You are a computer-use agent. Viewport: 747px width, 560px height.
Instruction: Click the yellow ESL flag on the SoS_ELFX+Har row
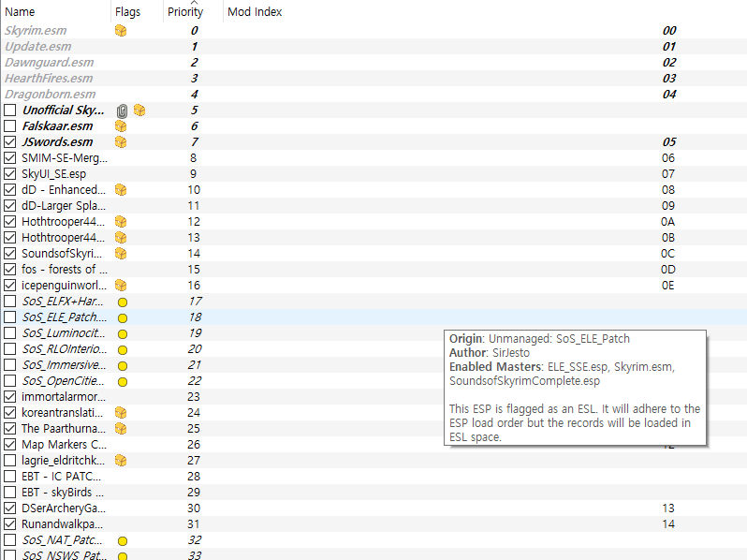(x=122, y=302)
